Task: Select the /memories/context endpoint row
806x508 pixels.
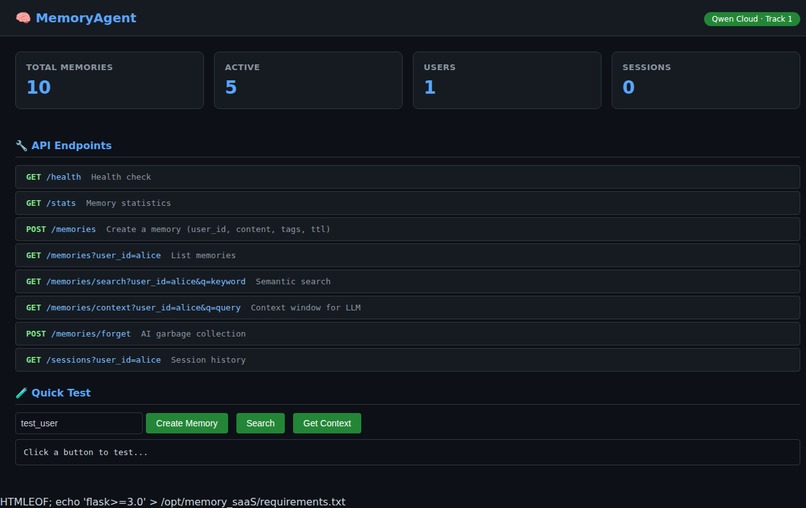Action: pos(407,308)
